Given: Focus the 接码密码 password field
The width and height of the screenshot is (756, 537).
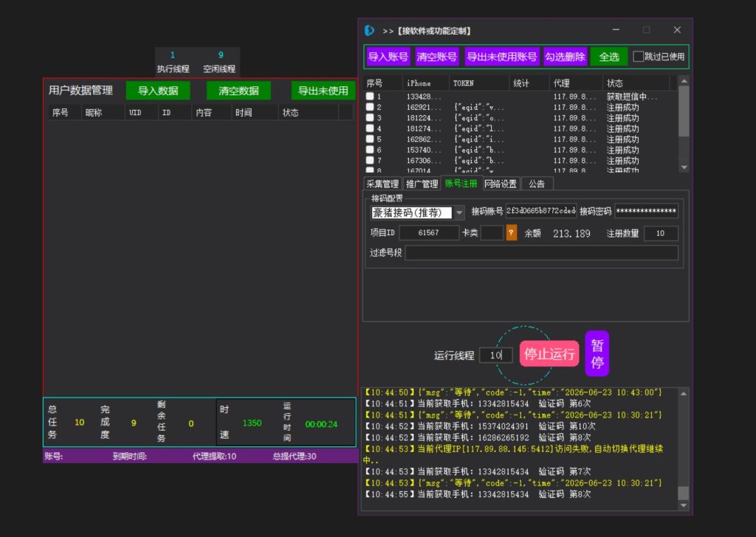Looking at the screenshot, I should pyautogui.click(x=646, y=211).
